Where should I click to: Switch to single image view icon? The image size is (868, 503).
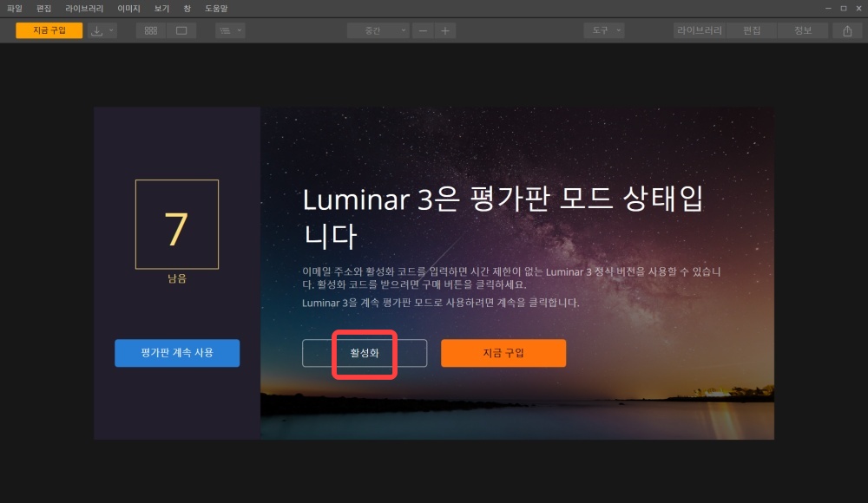click(181, 31)
